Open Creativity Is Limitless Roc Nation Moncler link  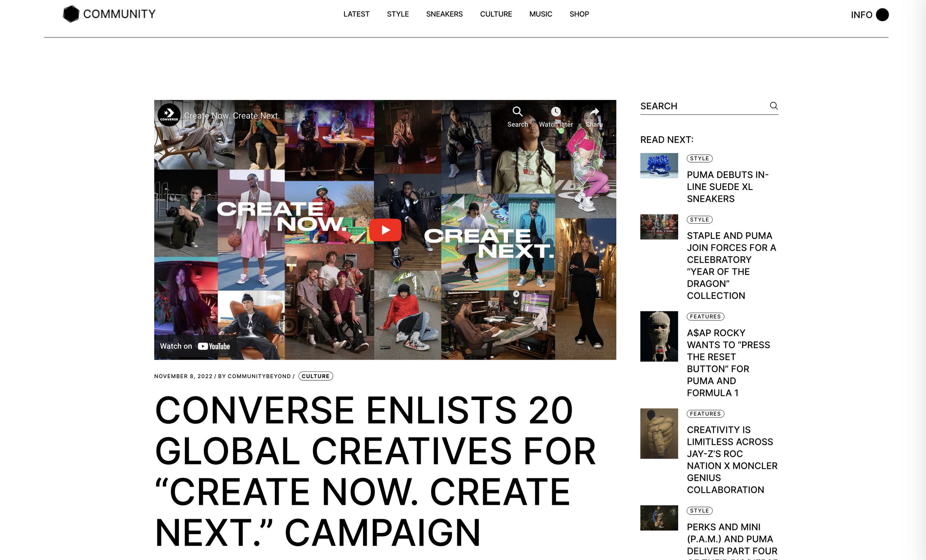732,460
